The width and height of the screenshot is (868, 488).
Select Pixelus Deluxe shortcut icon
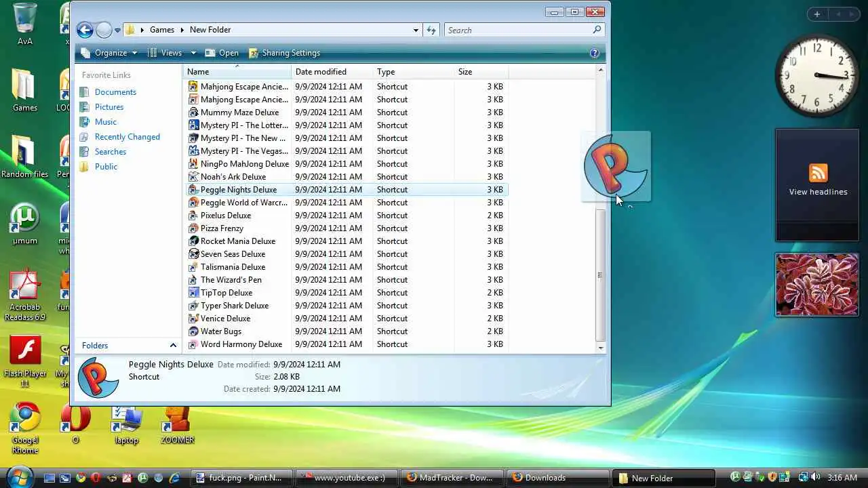click(193, 216)
